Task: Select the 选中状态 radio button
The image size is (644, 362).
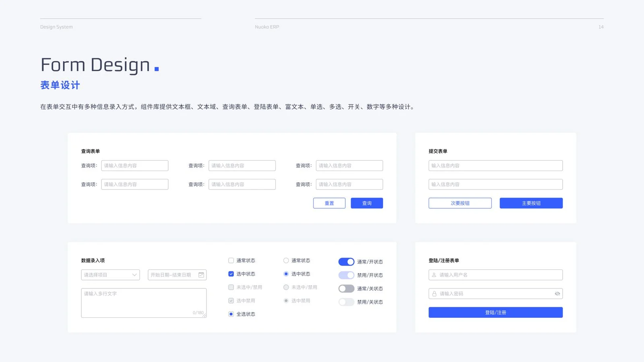Action: pos(286,274)
